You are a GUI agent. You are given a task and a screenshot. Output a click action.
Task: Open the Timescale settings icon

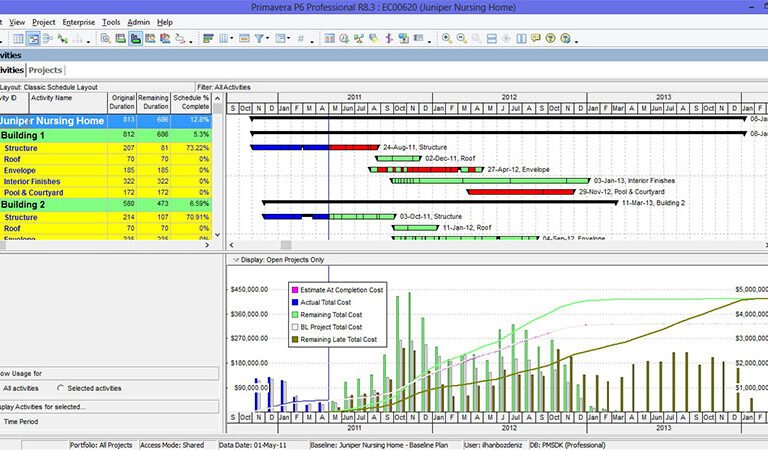[244, 38]
